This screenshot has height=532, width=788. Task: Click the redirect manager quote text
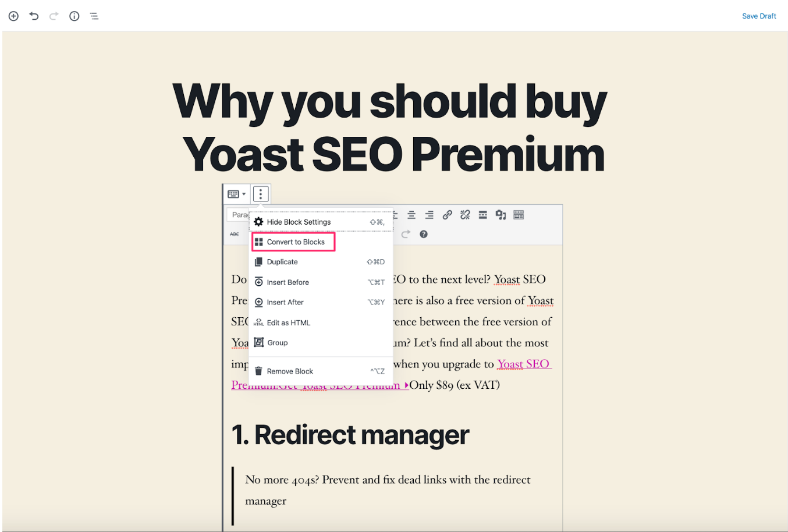[388, 480]
